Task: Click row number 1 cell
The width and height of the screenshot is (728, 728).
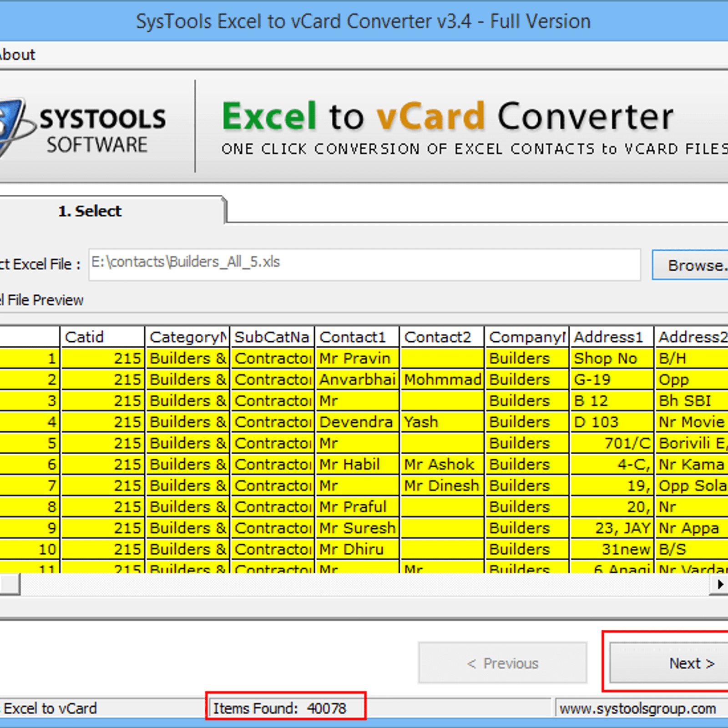Action: (x=30, y=359)
